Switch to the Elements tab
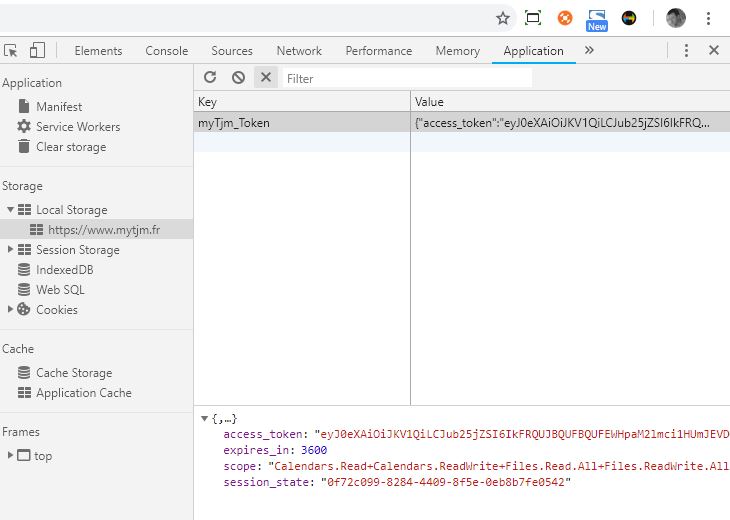The image size is (730, 520). click(98, 51)
